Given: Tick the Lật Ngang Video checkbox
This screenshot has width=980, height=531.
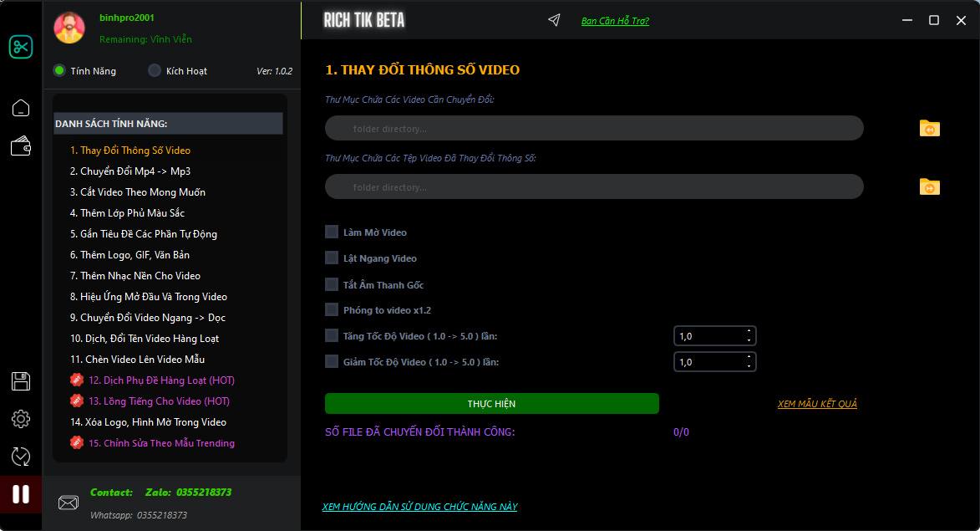Looking at the screenshot, I should pos(331,258).
